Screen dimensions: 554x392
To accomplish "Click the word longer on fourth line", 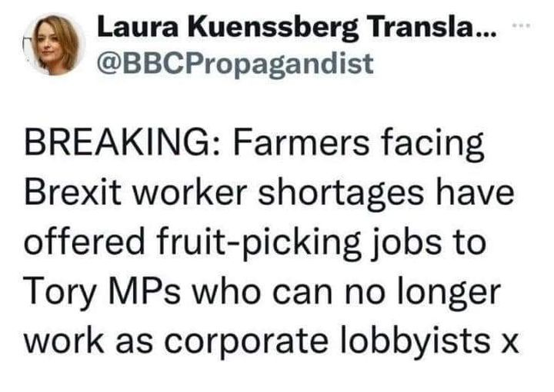I will (449, 293).
